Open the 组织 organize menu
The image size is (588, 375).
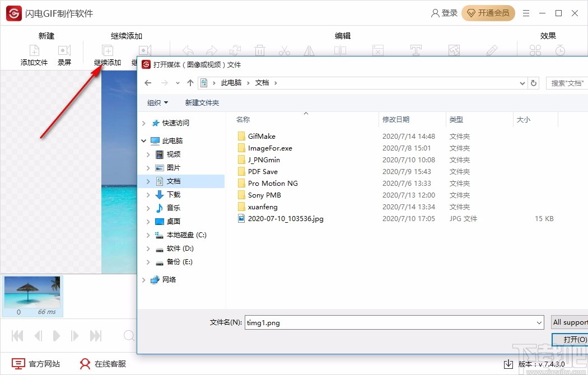pos(157,102)
